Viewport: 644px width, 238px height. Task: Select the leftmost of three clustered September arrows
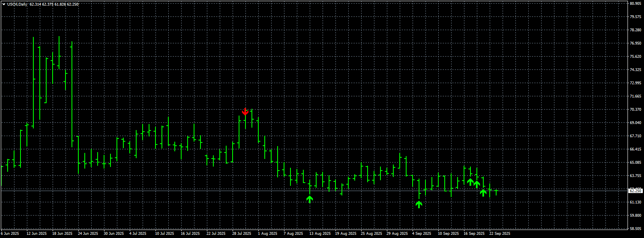point(470,182)
